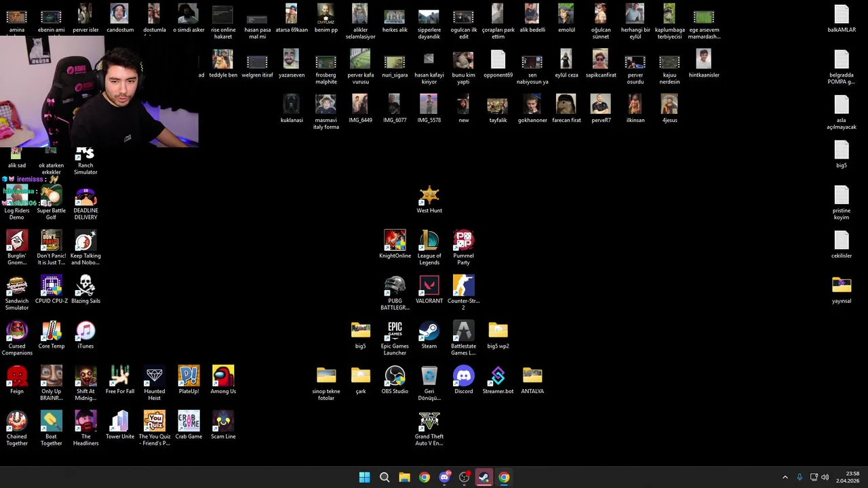Open the volume control in system tray

click(825, 477)
